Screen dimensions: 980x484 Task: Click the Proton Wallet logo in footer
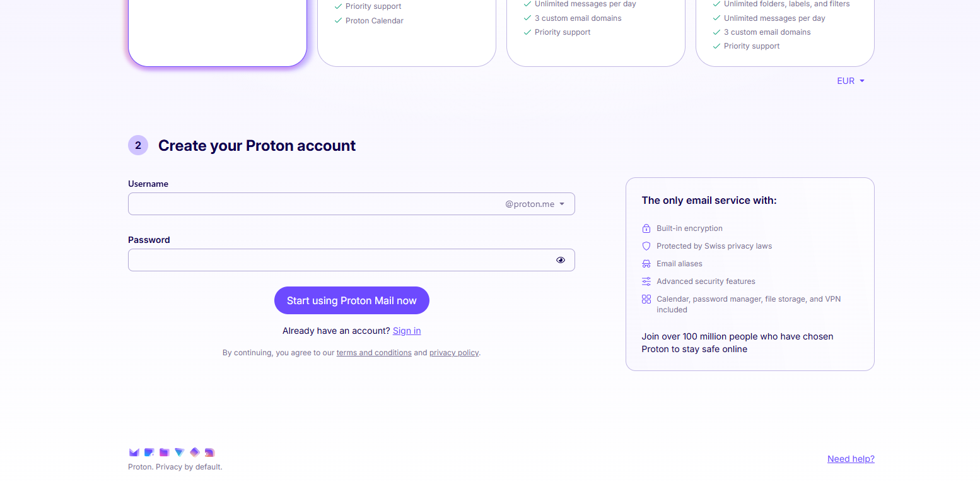(210, 452)
